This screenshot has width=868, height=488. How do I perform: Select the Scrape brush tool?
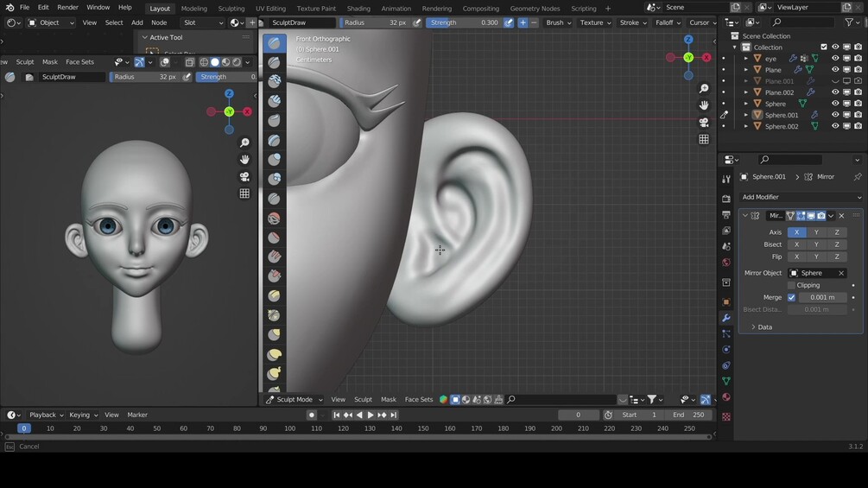(x=274, y=276)
